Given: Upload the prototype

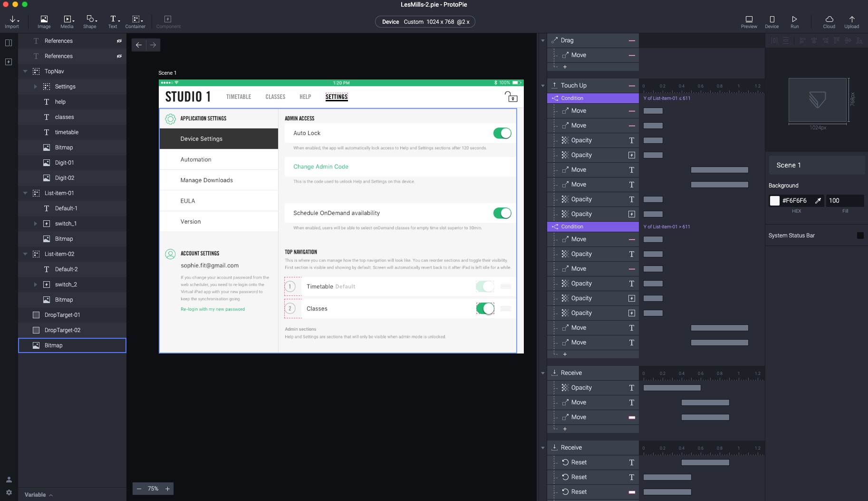Looking at the screenshot, I should [x=851, y=22].
